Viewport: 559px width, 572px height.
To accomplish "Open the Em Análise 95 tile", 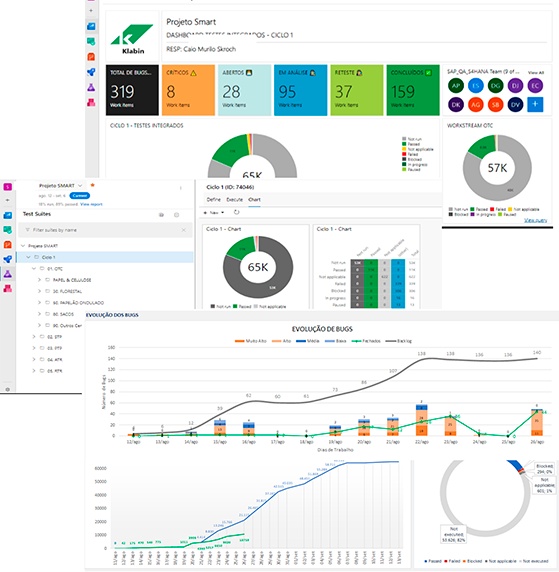I will (301, 90).
